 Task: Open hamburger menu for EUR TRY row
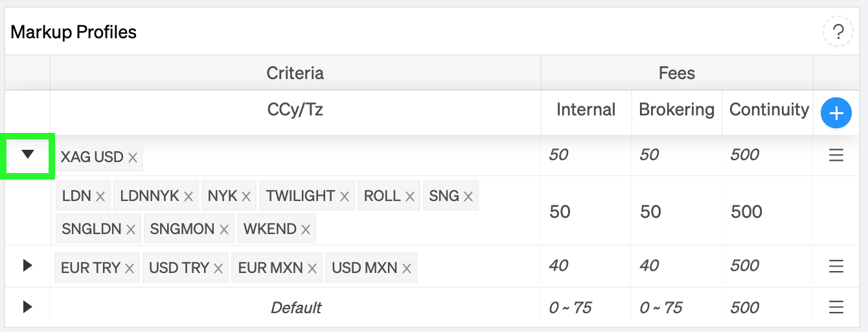[836, 266]
